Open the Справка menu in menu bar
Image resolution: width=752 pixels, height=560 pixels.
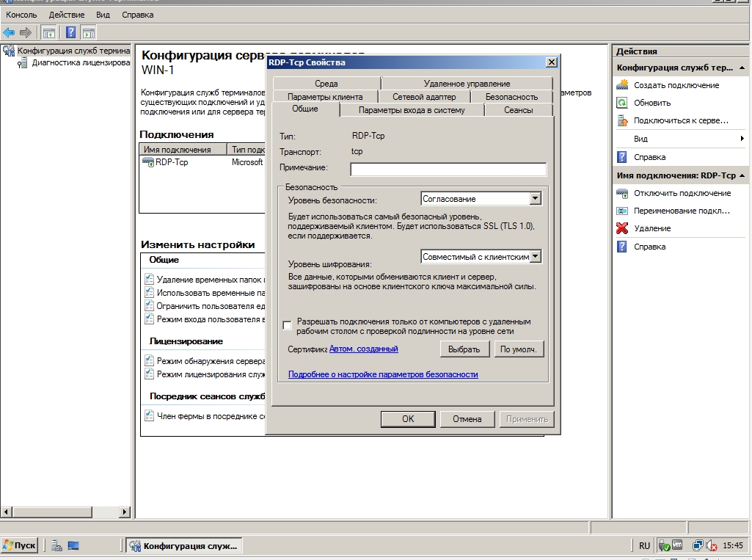point(138,15)
